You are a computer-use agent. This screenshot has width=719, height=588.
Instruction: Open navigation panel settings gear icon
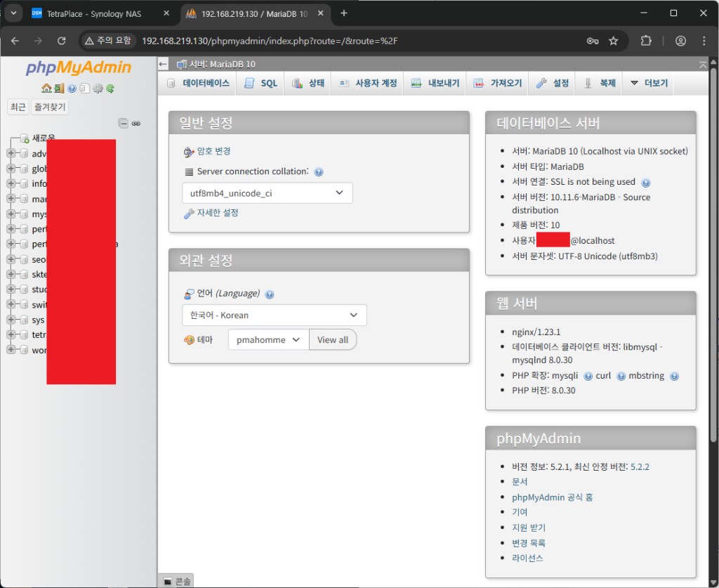(98, 89)
